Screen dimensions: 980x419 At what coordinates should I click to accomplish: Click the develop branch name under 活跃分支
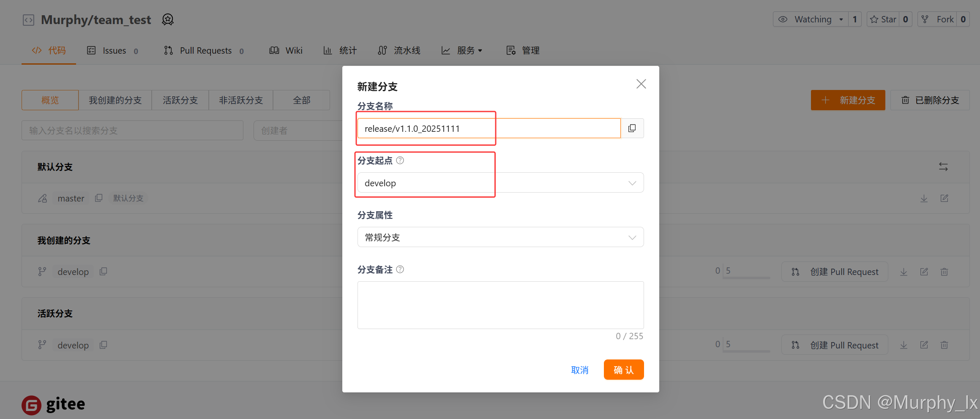(x=73, y=345)
